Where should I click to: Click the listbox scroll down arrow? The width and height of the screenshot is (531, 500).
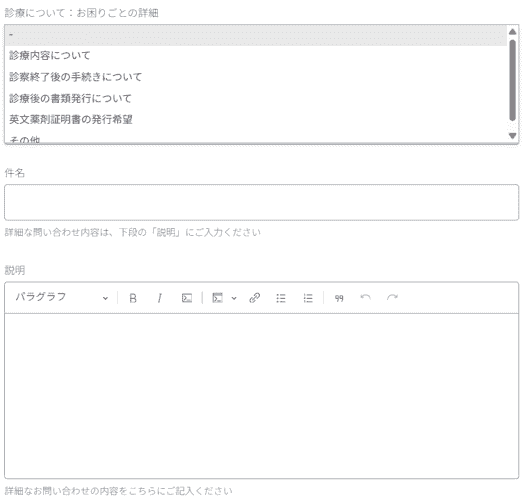coord(512,136)
